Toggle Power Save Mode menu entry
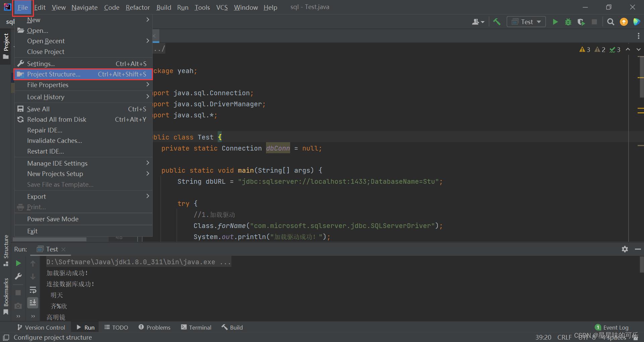 (53, 219)
